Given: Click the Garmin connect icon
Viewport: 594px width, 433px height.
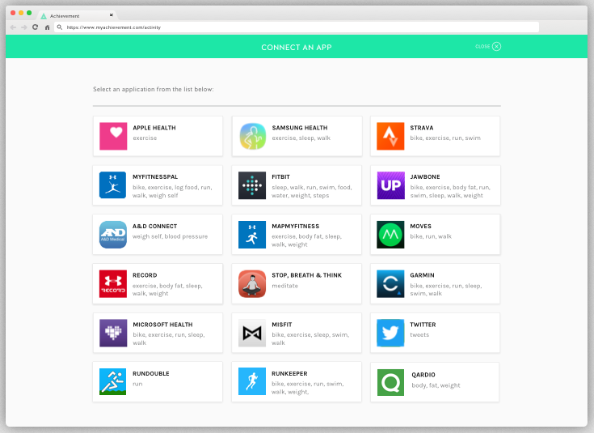Looking at the screenshot, I should (390, 284).
